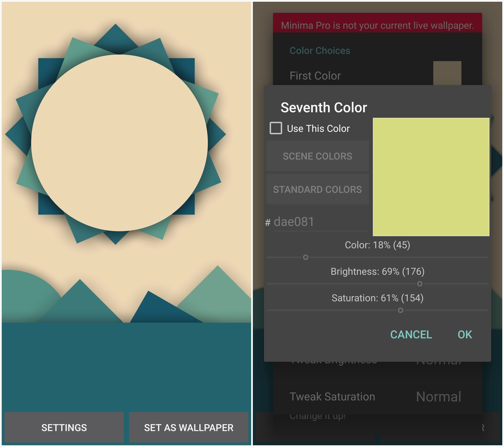Tap SET AS WALLPAPER button
The image size is (504, 447).
pos(189,427)
